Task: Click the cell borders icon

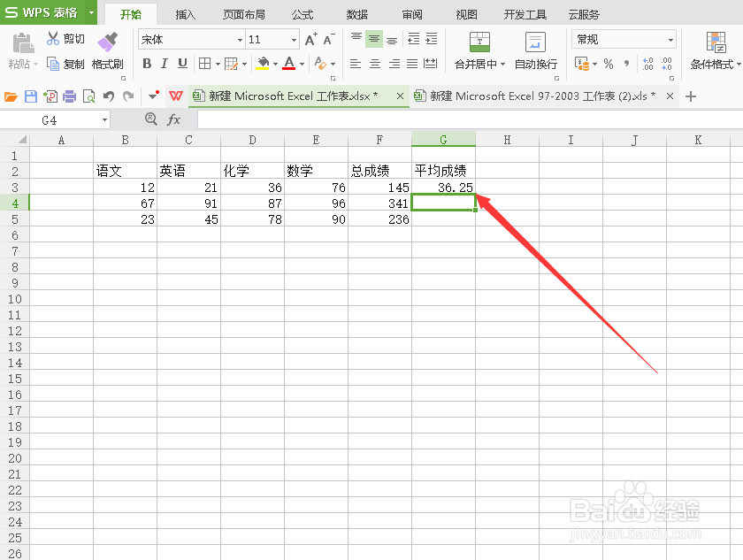Action: click(x=204, y=63)
